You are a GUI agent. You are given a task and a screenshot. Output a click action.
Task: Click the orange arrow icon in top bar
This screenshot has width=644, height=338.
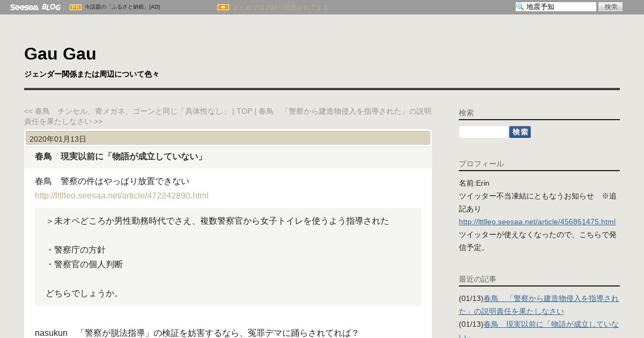coord(223,8)
